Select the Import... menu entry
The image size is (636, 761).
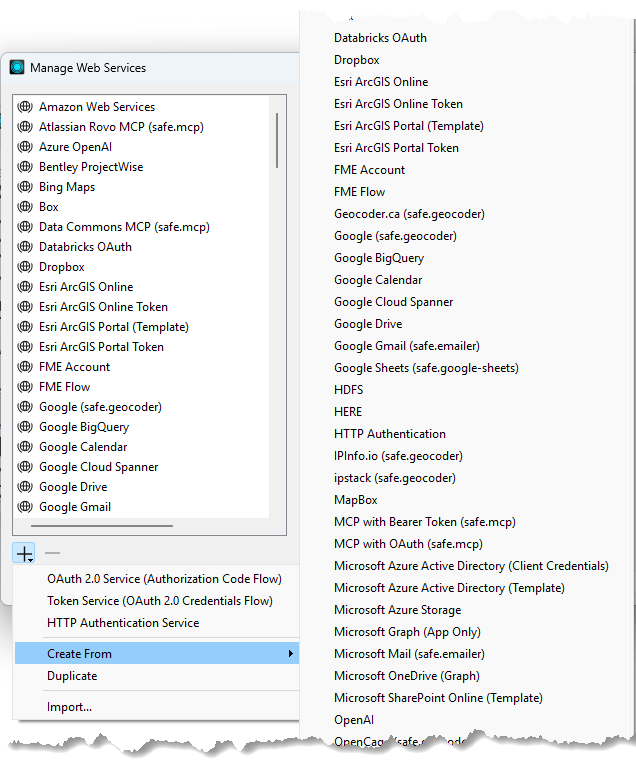click(x=69, y=707)
